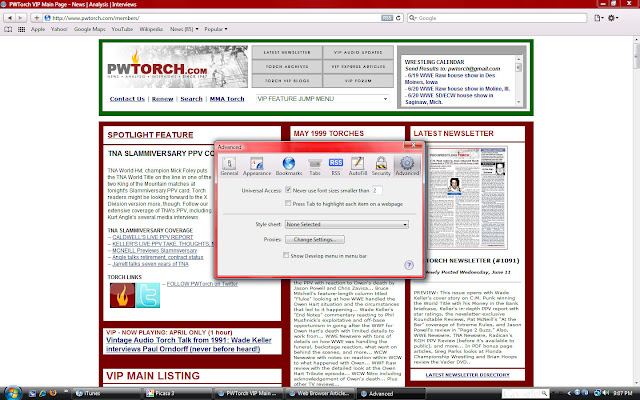Open Vintage Audio Torch Talk link
Image resolution: width=640 pixels, height=400 pixels.
(188, 344)
